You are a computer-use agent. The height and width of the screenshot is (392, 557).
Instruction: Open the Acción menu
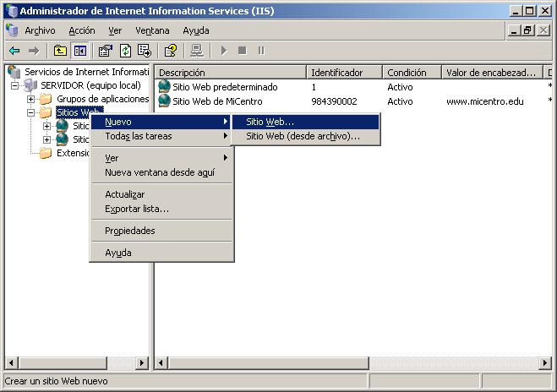[x=82, y=30]
